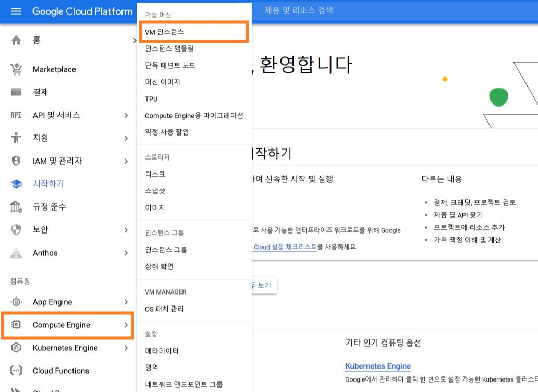Expand the 홈 submenu arrow
Image resolution: width=538 pixels, height=392 pixels.
134,41
